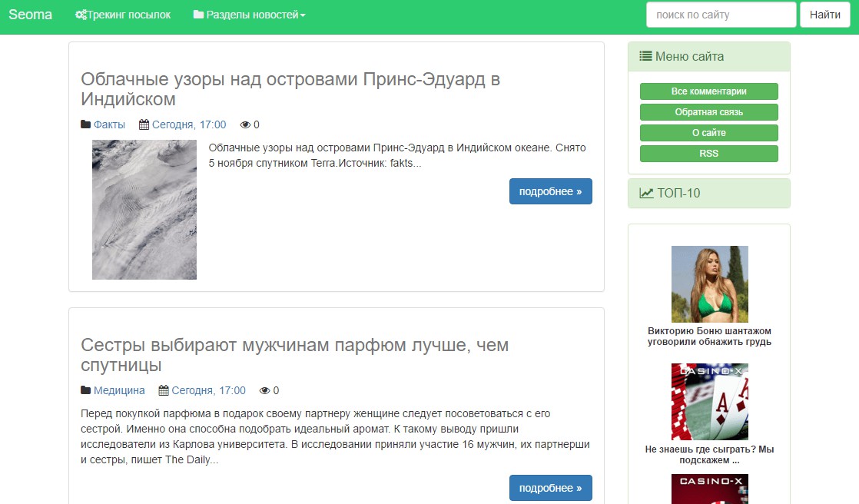
Task: Open the RSS sidebar button
Action: pos(709,154)
